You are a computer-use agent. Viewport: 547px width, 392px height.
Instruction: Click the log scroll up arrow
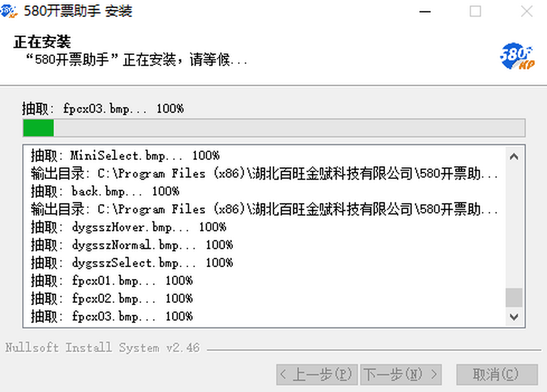(514, 156)
